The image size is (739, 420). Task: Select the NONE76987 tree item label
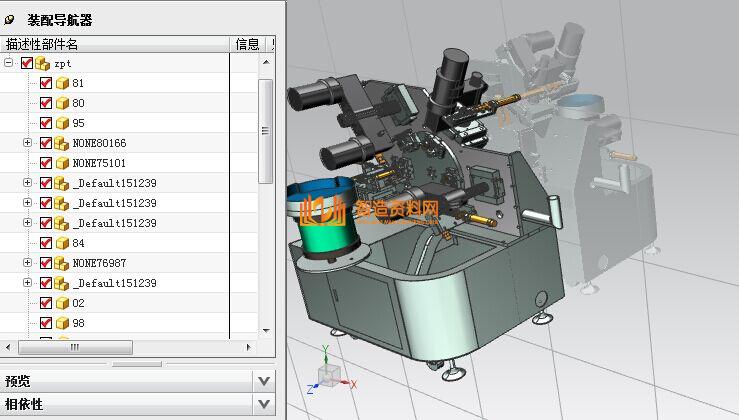click(98, 263)
